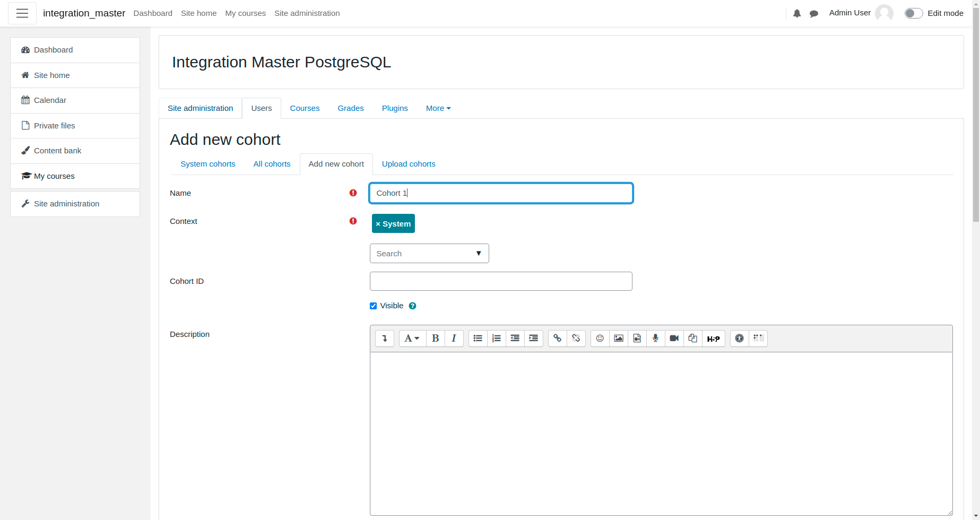
Task: Open Site administration in top navbar
Action: pyautogui.click(x=307, y=13)
